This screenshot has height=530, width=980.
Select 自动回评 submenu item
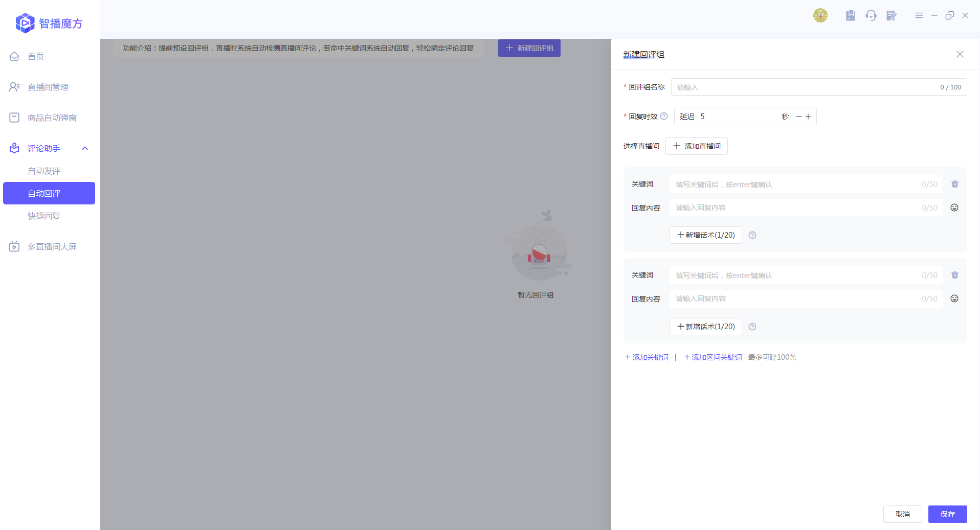pyautogui.click(x=49, y=193)
